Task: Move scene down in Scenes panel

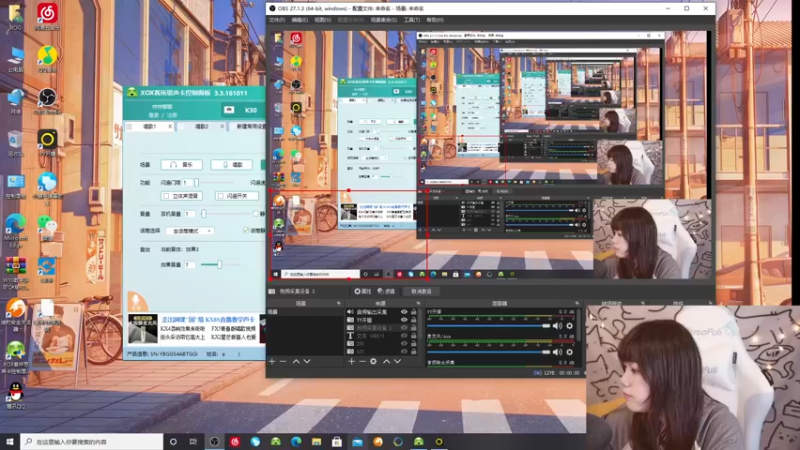Action: [x=307, y=361]
